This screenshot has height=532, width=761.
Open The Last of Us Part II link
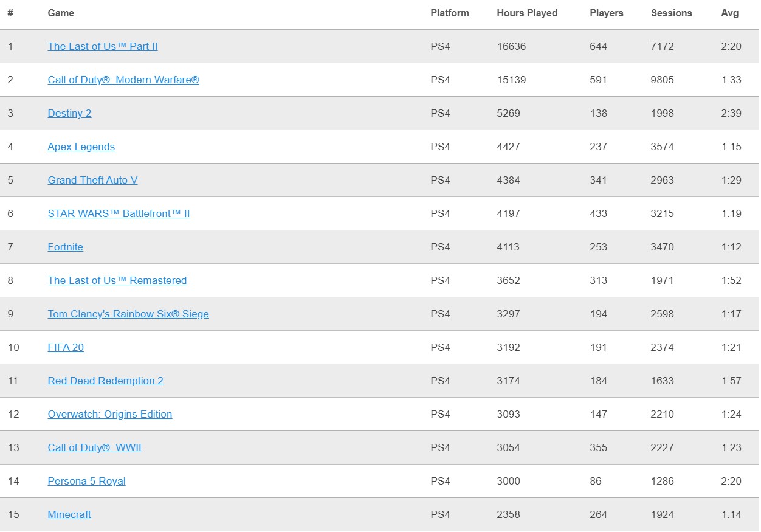pos(103,46)
